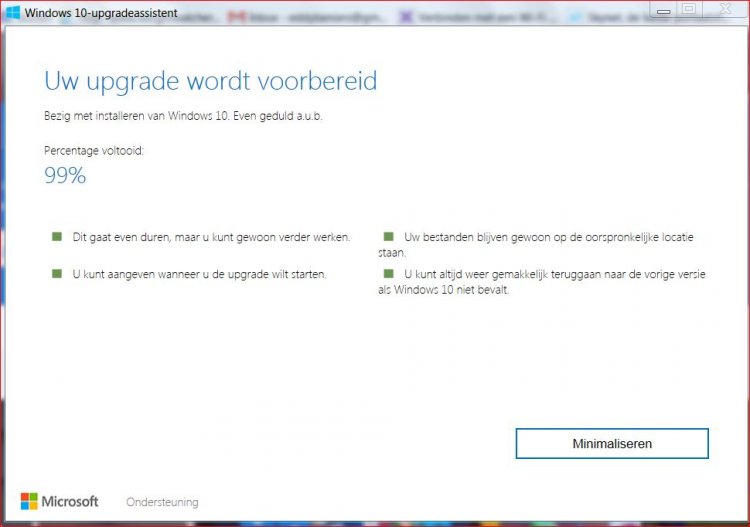Screen dimensions: 750x527
Task: Click the 'Windows 10-upgradeassistent' window title
Action: (x=101, y=13)
